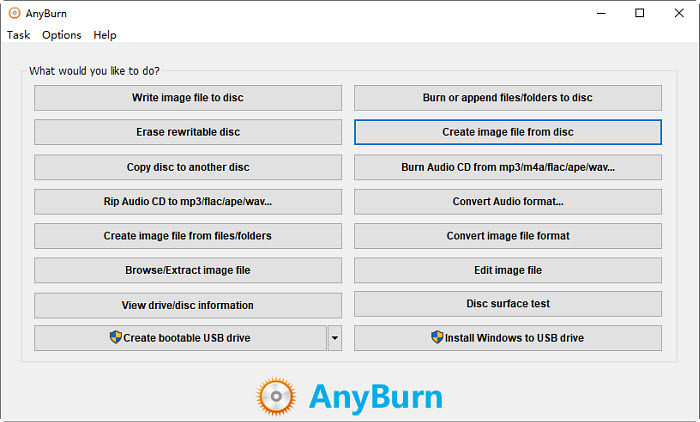Click Burn Audio CD from mp3/m4a/flac button
This screenshot has width=700, height=422.
pos(508,167)
